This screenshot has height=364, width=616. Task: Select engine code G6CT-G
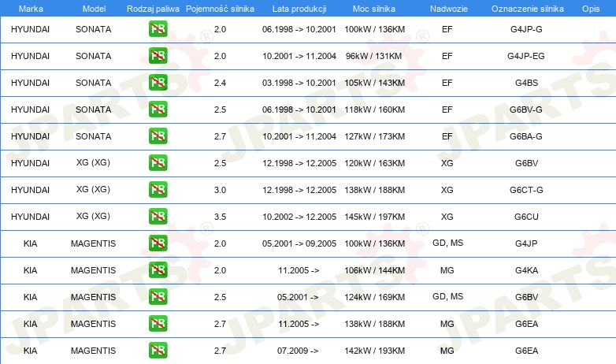[526, 190]
